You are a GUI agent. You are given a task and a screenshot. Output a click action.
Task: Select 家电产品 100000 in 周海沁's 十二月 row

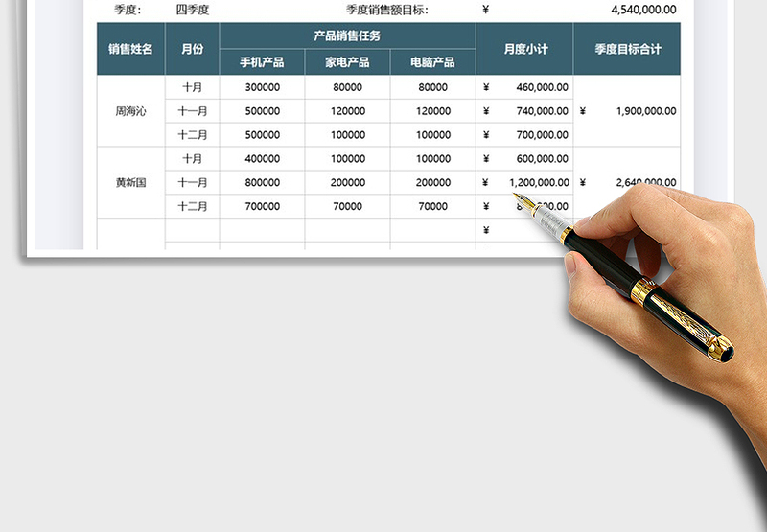(x=347, y=135)
